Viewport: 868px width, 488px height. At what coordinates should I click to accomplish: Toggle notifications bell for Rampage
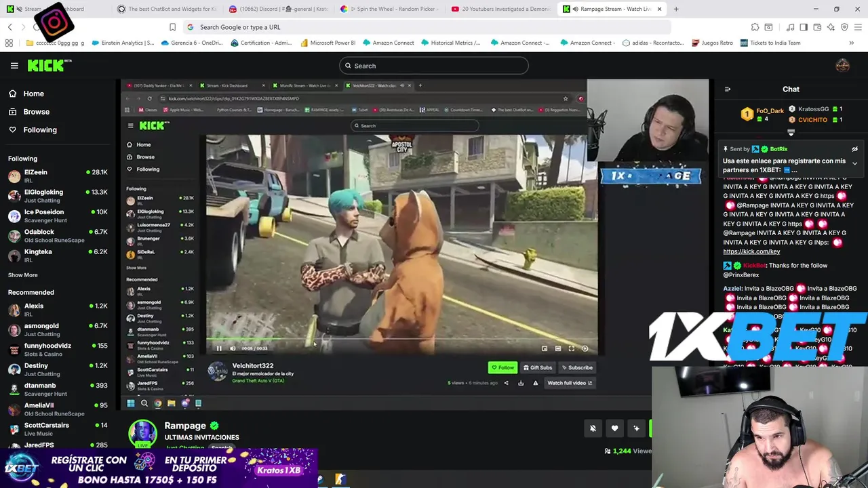[x=593, y=428]
